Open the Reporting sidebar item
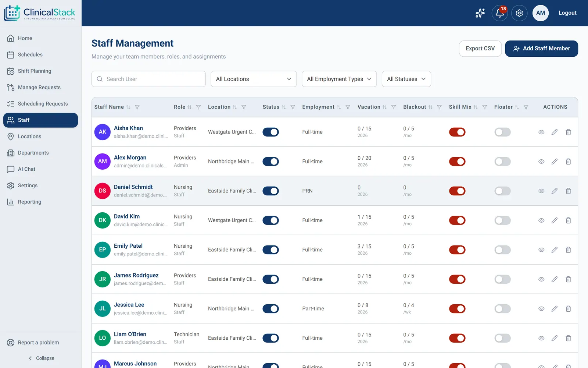This screenshot has height=368, width=588. pos(40,202)
